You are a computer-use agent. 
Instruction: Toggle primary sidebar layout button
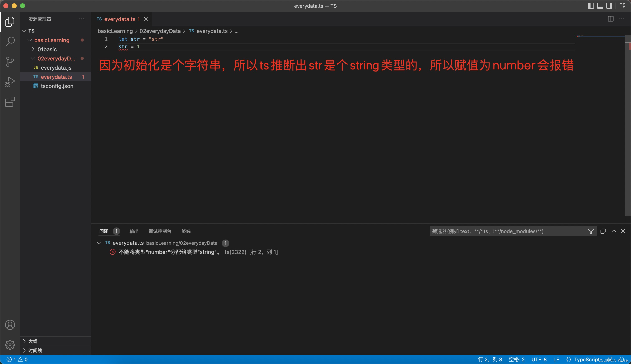591,6
